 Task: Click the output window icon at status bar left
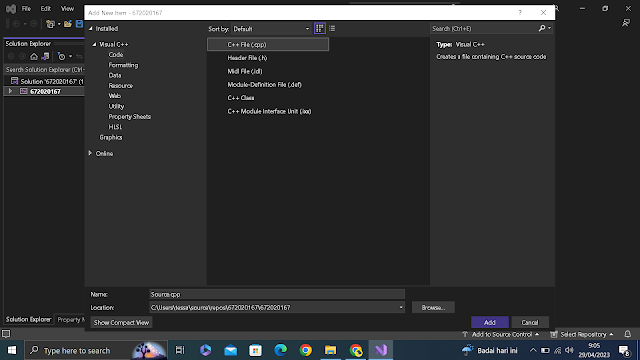(x=6, y=334)
